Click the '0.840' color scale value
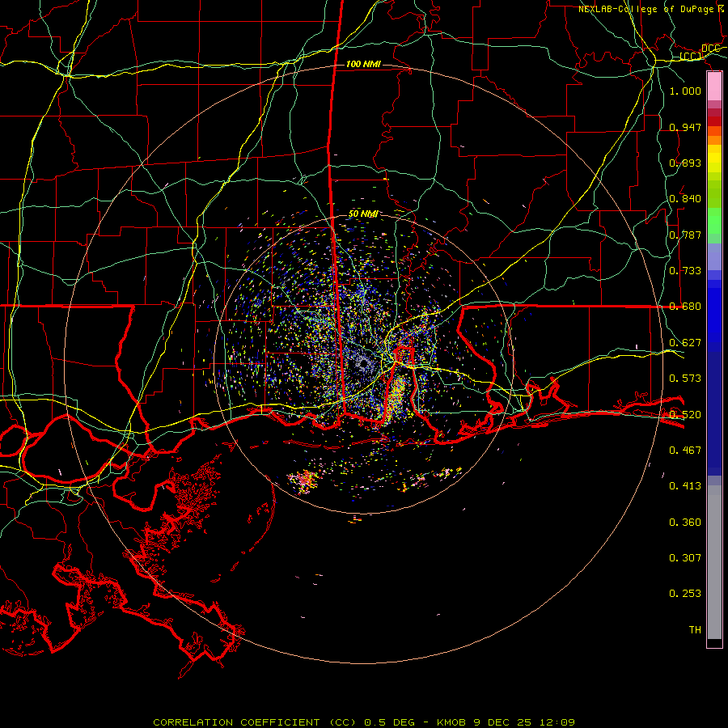The width and height of the screenshot is (728, 728). click(685, 199)
